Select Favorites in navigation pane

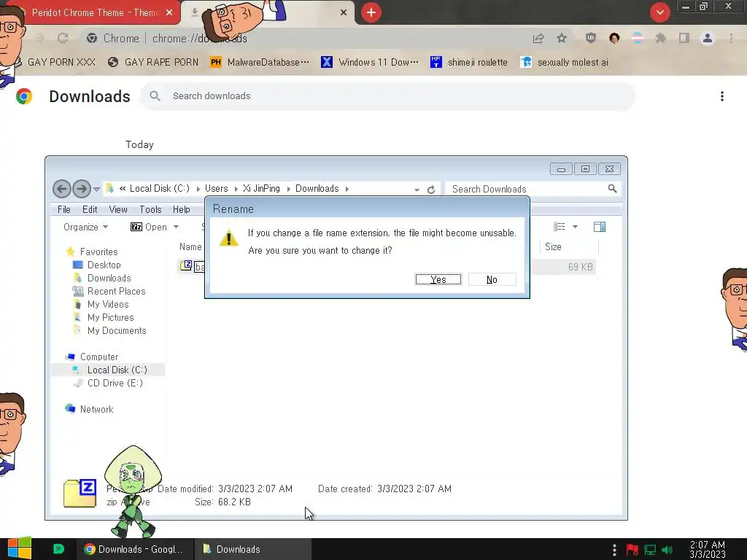tap(98, 252)
